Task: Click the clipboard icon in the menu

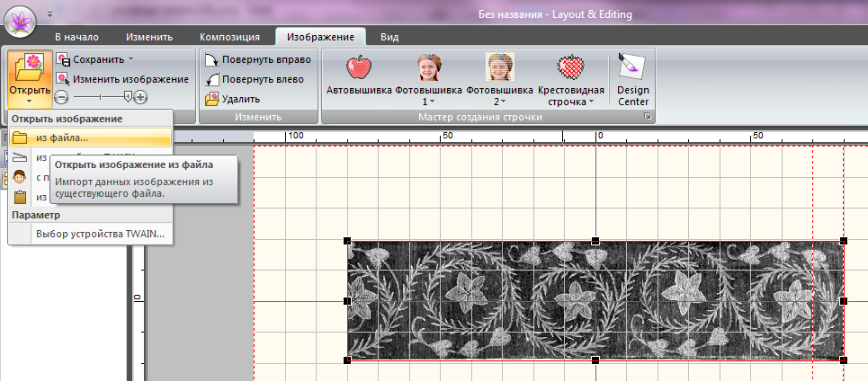Action: [20, 196]
